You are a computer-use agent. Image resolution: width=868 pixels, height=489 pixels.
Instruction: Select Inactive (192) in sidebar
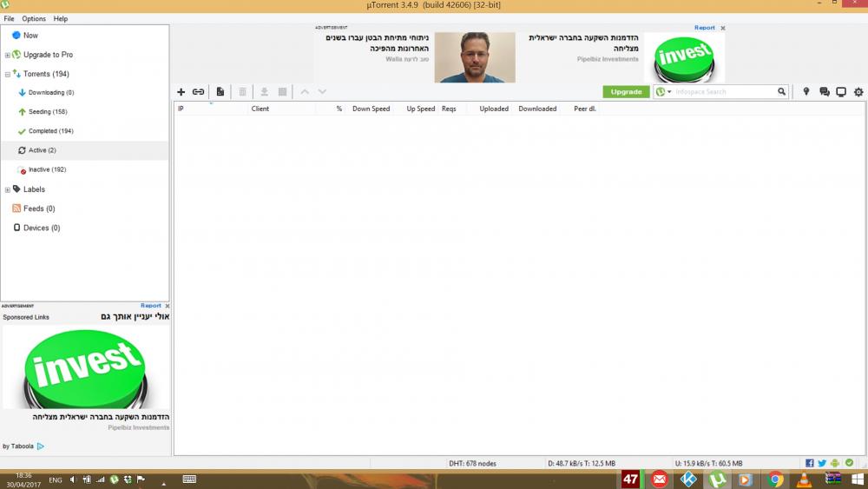tap(48, 170)
